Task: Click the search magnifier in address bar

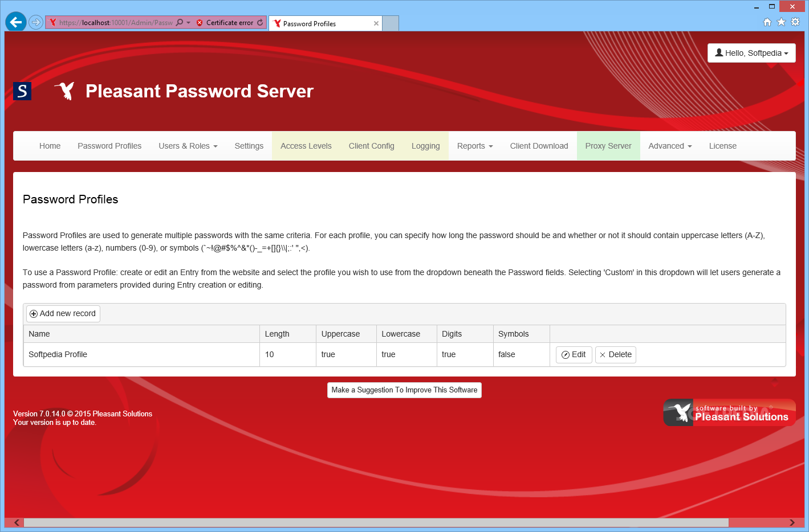Action: 180,22
